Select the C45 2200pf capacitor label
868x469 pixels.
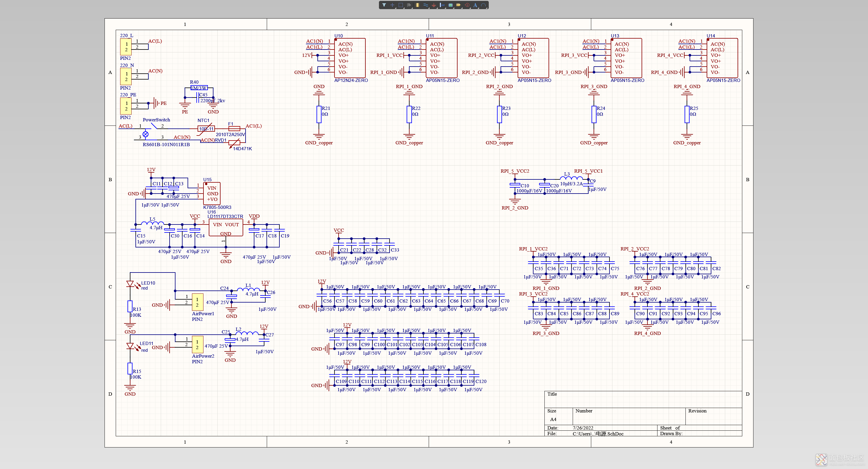click(x=203, y=95)
